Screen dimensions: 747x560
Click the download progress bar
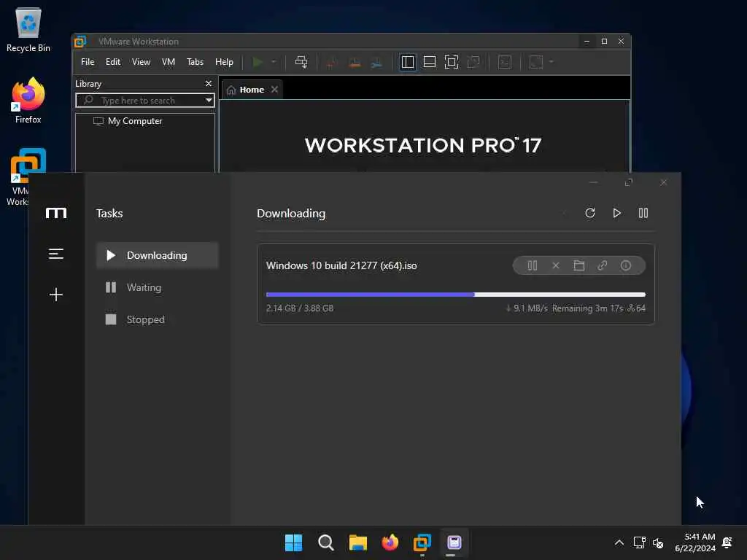tap(455, 295)
